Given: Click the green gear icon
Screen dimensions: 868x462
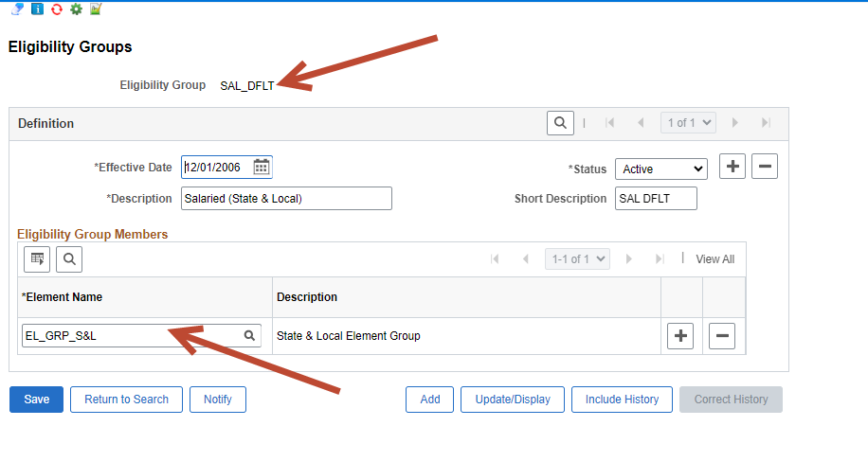Looking at the screenshot, I should pos(76,9).
